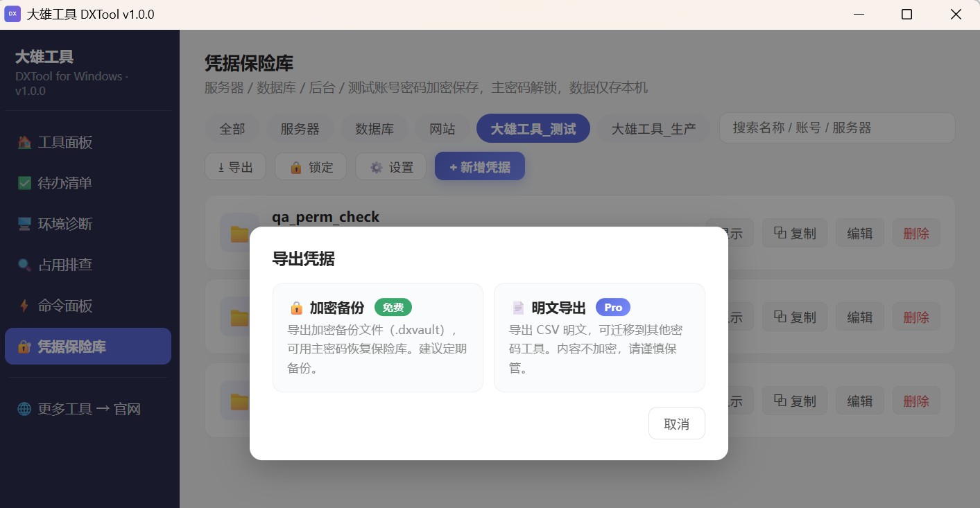
Task: Switch to the 全部 filter tab
Action: 232,129
